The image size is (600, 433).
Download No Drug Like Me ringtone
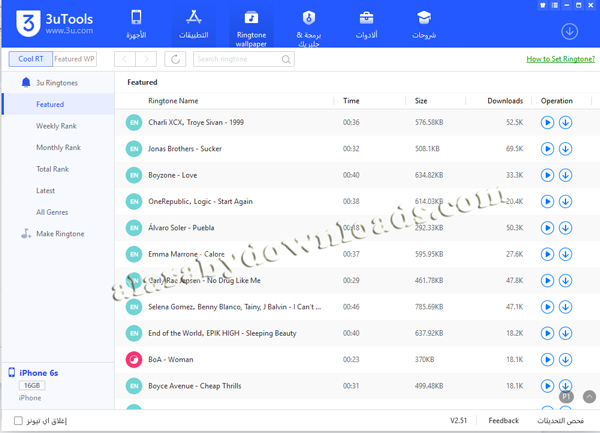565,281
